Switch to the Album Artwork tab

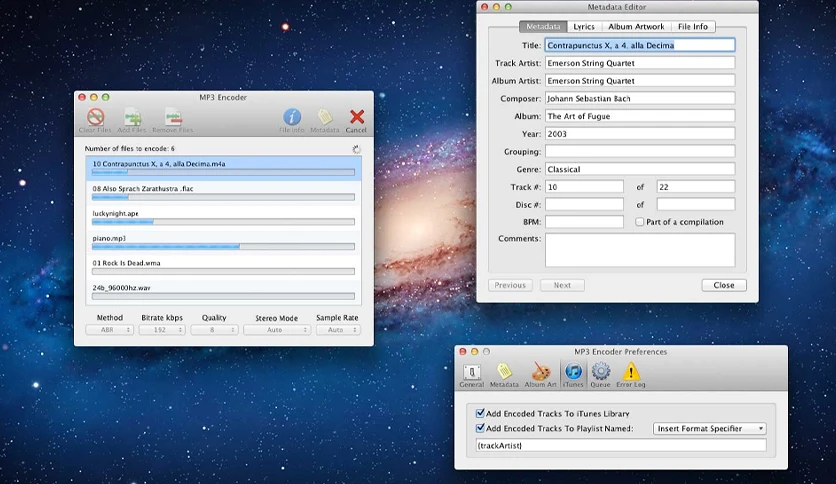pyautogui.click(x=636, y=26)
